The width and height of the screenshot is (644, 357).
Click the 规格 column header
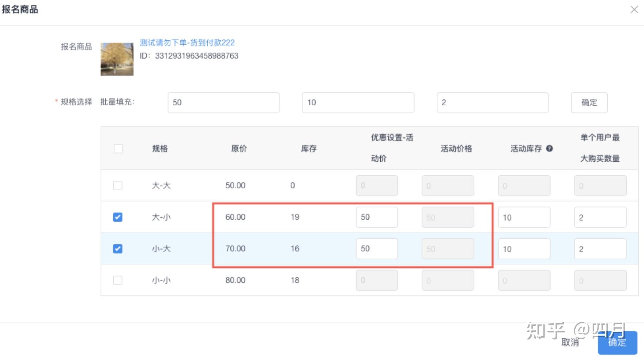(x=160, y=149)
